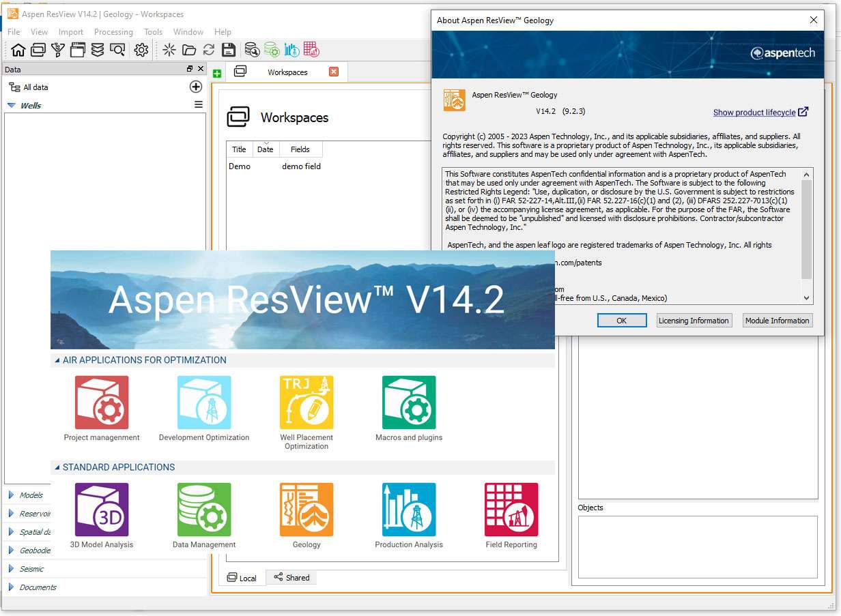Click the save floppy disk icon
The image size is (841, 616).
point(229,50)
